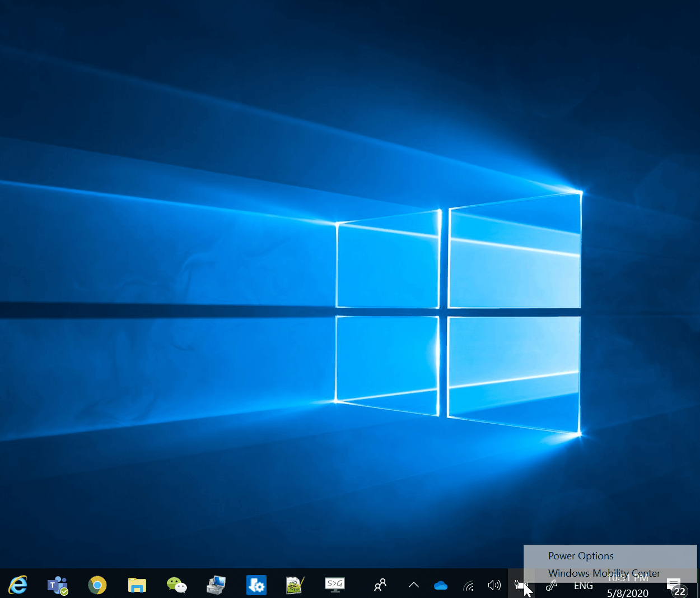Expand the hidden system tray icons chevron
The width and height of the screenshot is (700, 598).
[414, 585]
